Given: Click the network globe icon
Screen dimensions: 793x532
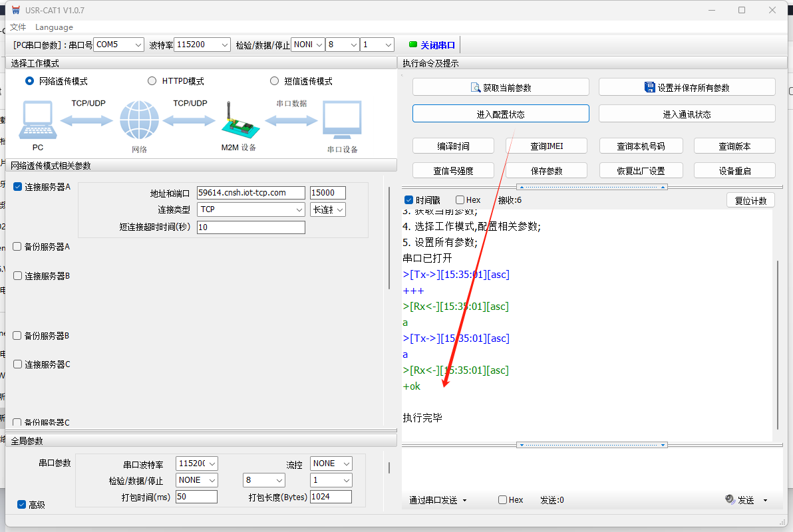Looking at the screenshot, I should [139, 120].
